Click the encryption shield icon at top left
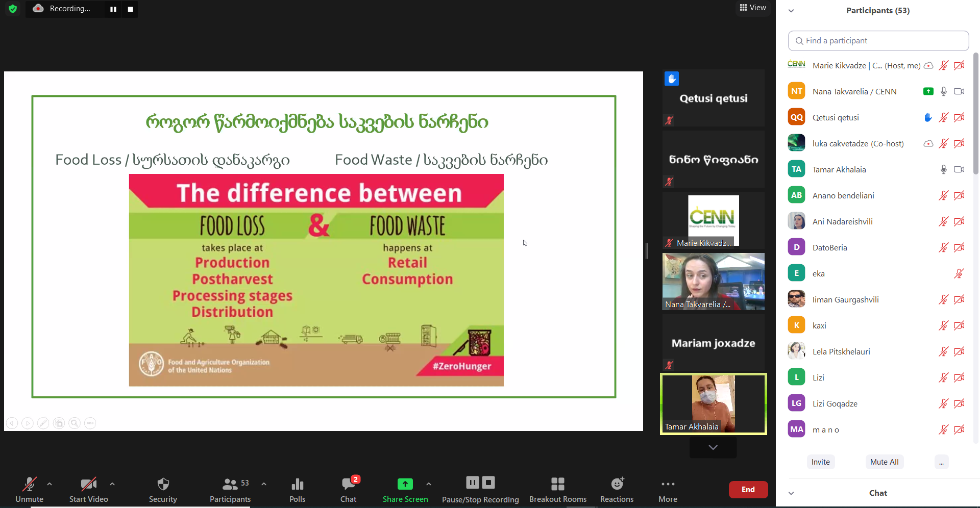Viewport: 980px width, 508px height. [x=13, y=9]
